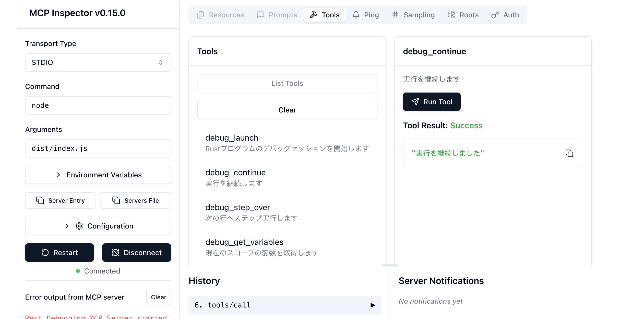Viewport: 644px width, 319px height.
Task: Click the Ping bell icon
Action: 356,15
